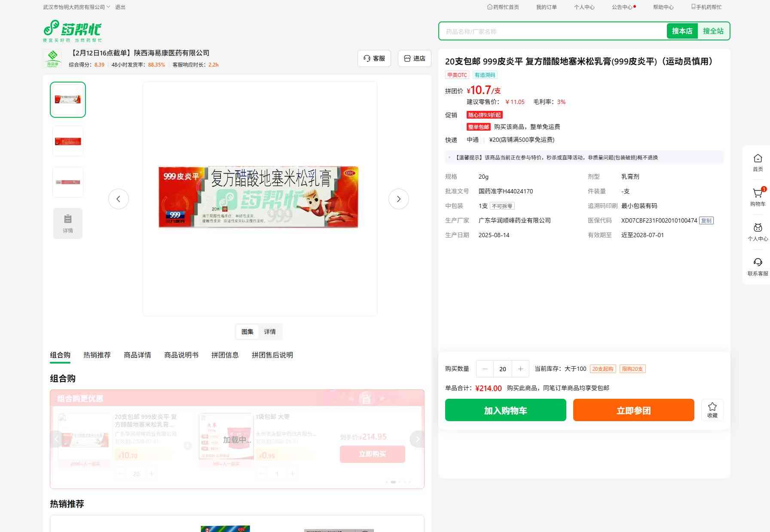Click the store avatar logo for 陕西海易康
770x532 pixels.
(x=52, y=58)
